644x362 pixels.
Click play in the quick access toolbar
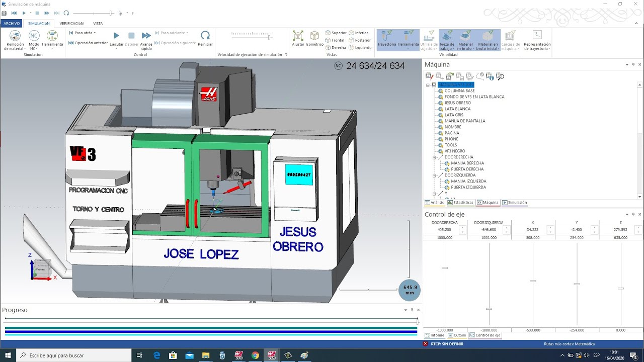click(24, 13)
